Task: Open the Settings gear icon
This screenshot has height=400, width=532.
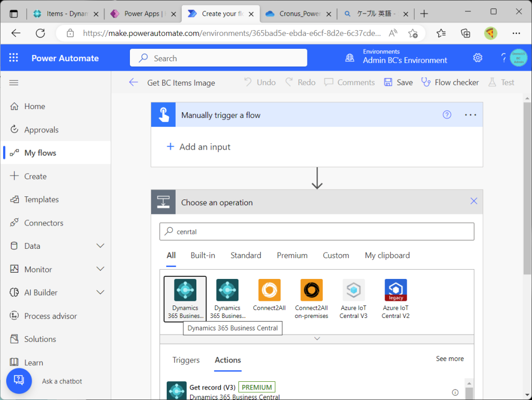Action: click(478, 58)
